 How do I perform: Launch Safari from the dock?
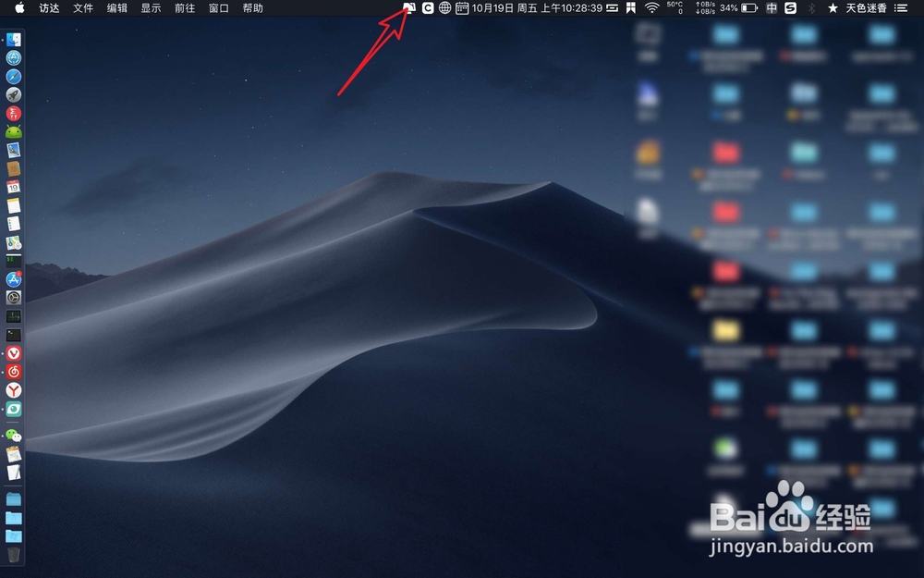[x=14, y=77]
